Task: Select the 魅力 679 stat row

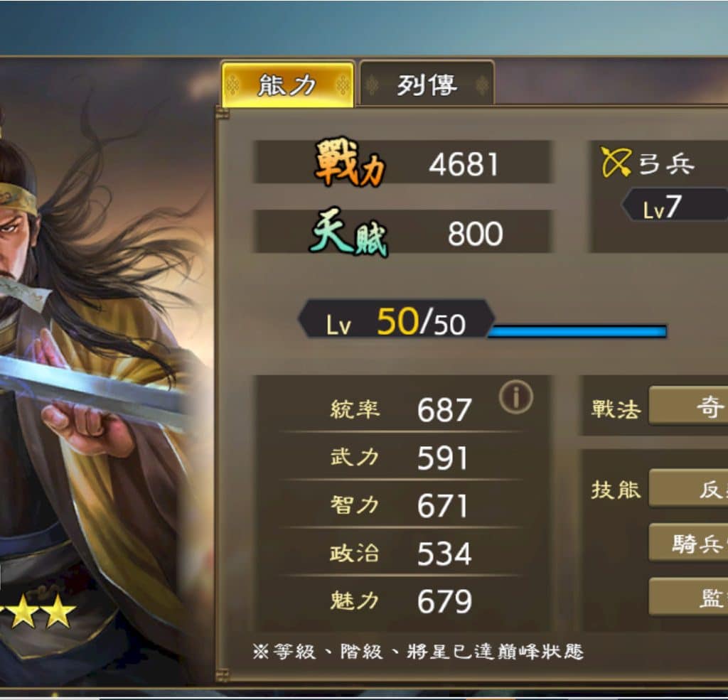Action: (x=400, y=601)
